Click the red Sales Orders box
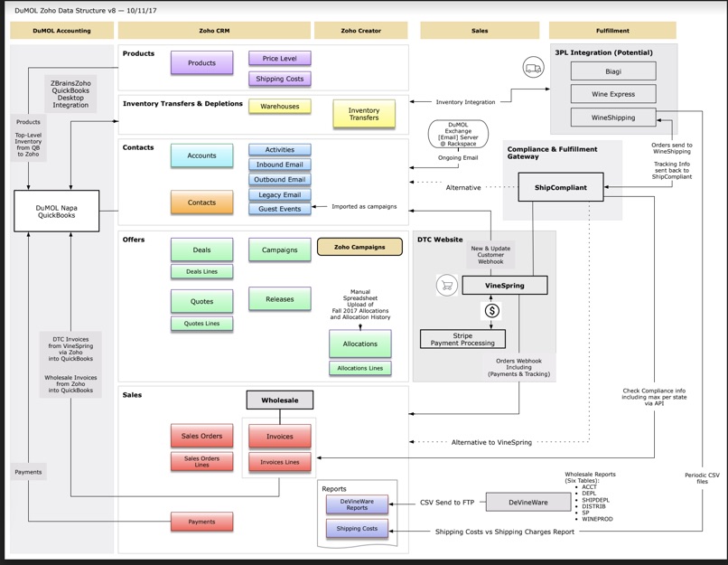728x565 pixels. click(x=201, y=436)
